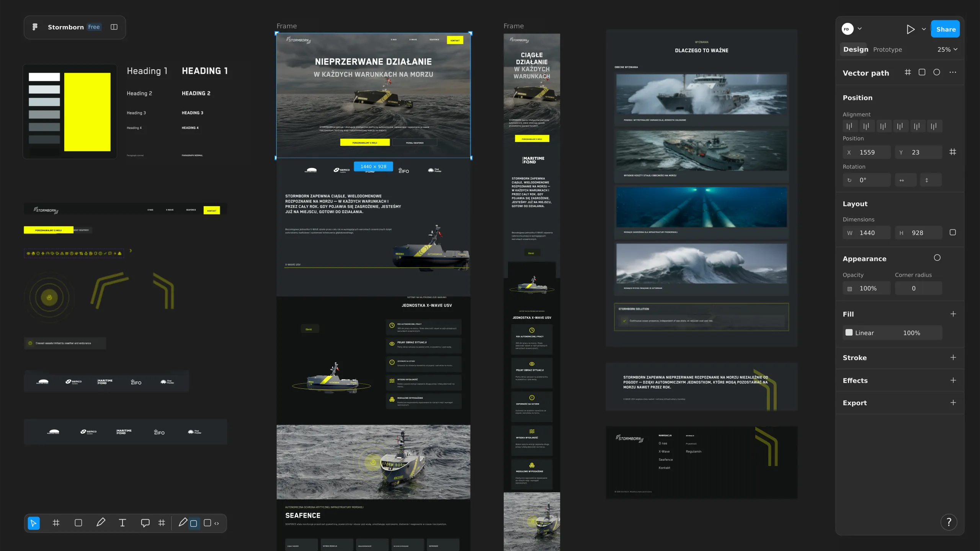
Task: Activate the Comment speech-bubble tool
Action: pos(145,523)
